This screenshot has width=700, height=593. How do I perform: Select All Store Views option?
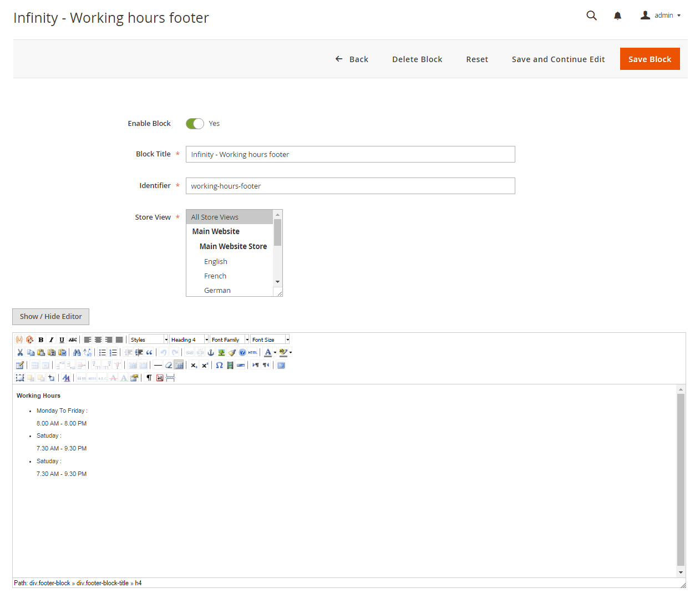[x=230, y=217]
